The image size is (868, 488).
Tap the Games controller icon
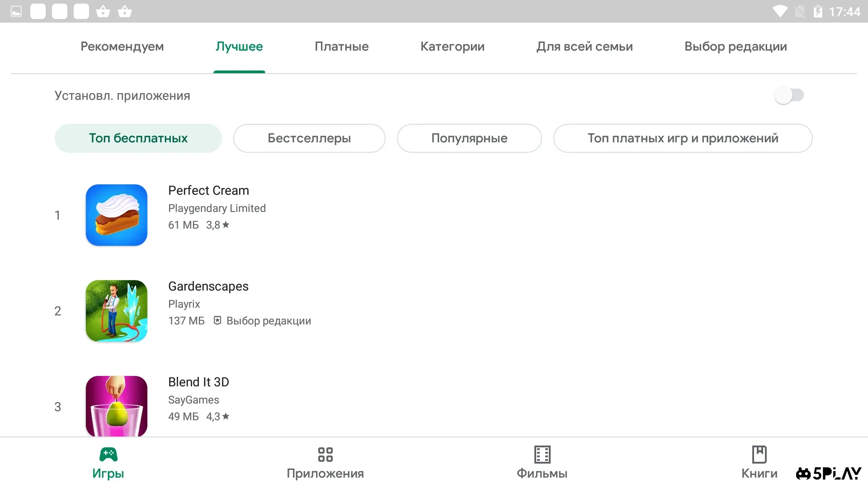[108, 454]
